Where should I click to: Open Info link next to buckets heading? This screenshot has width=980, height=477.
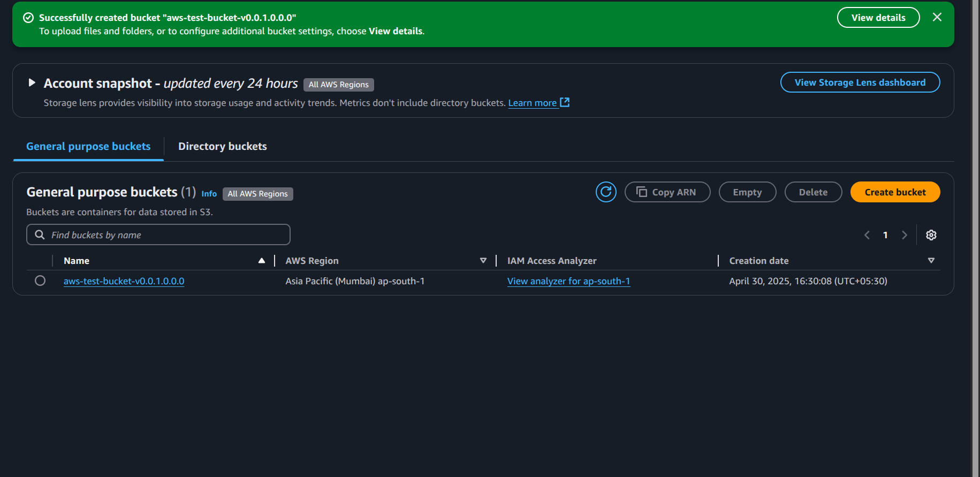[x=209, y=194]
